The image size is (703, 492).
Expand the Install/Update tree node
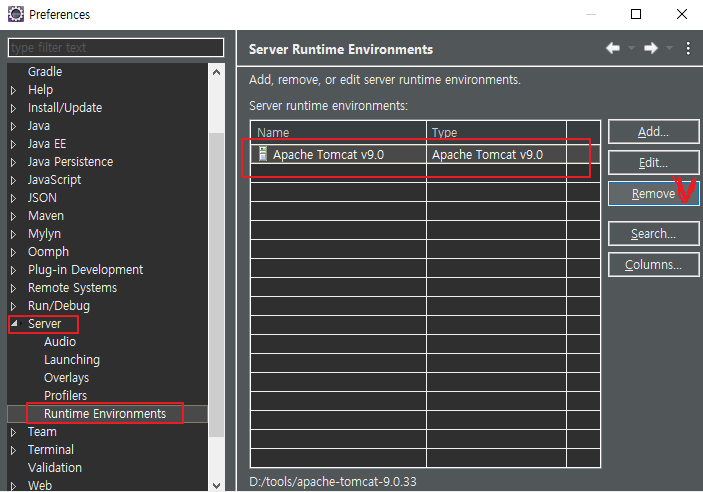tap(13, 108)
